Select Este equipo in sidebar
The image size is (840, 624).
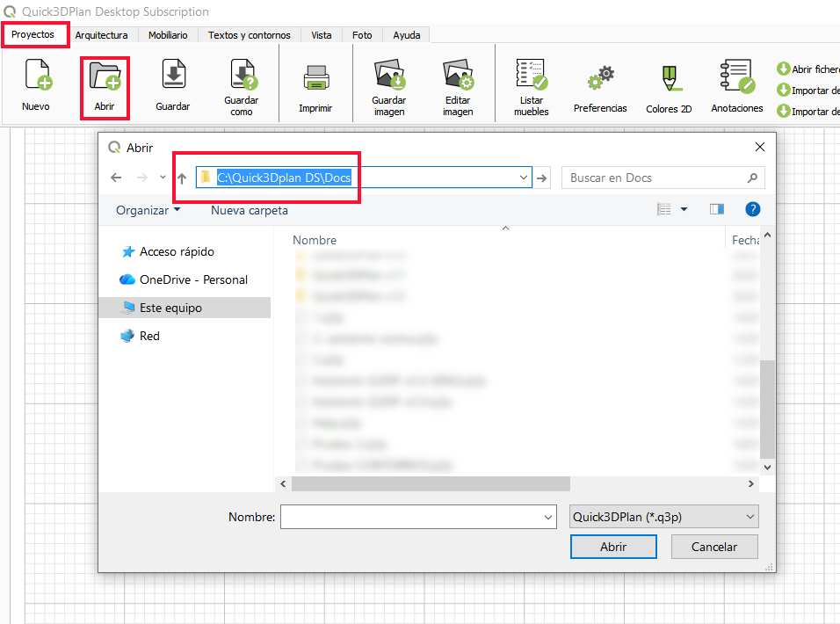[185, 308]
